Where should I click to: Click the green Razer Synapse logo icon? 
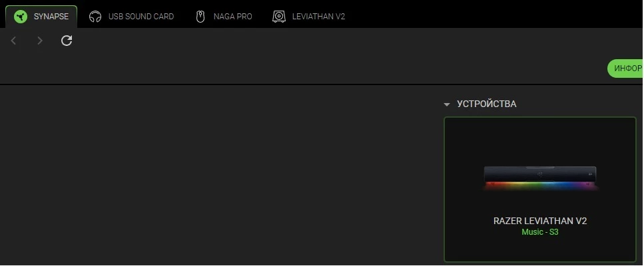(x=20, y=17)
